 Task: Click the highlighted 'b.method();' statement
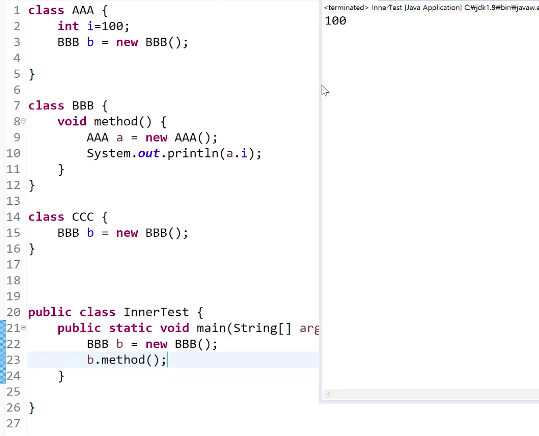pos(126,360)
